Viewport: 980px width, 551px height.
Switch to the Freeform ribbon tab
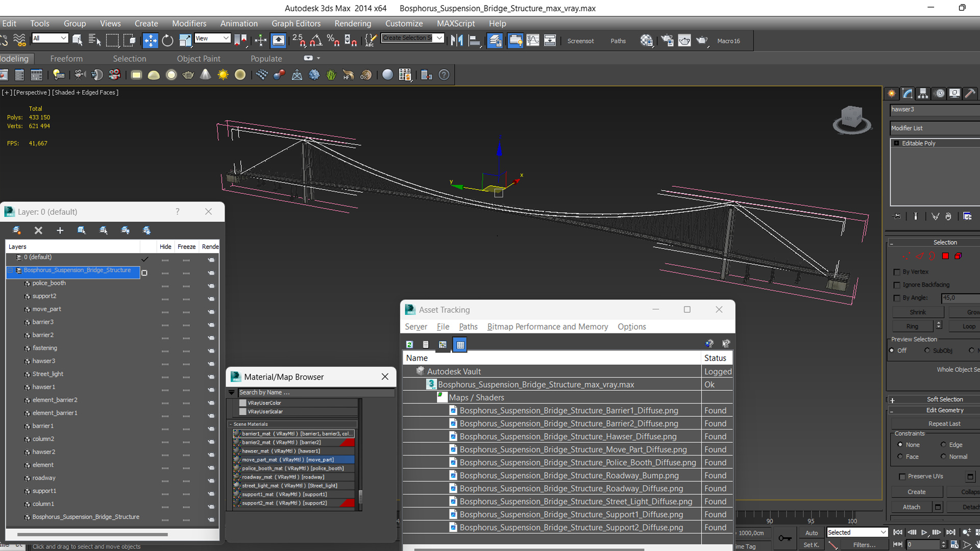[x=66, y=59]
